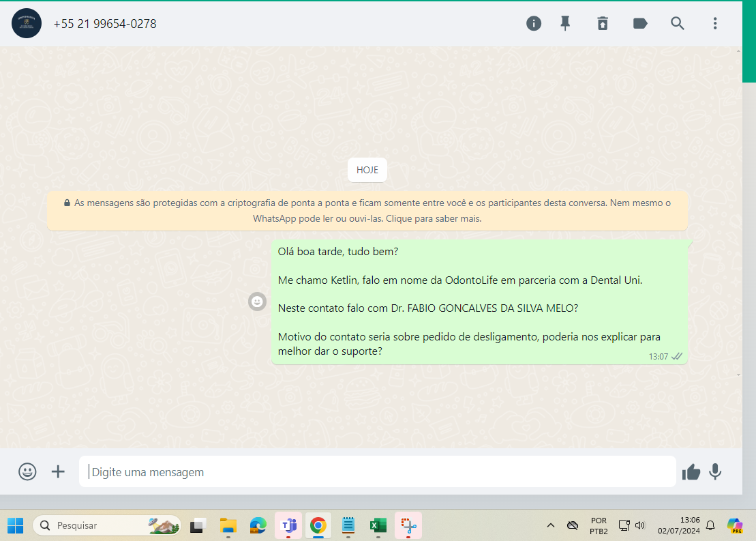This screenshot has height=541, width=756.
Task: Click the chat scrollbar down arrow
Action: tap(739, 375)
